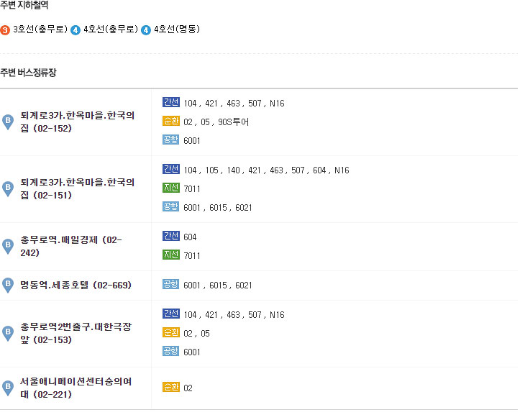This screenshot has width=525, height=420.
Task: Open the 3호선(충무로) subway link
Action: pos(40,29)
